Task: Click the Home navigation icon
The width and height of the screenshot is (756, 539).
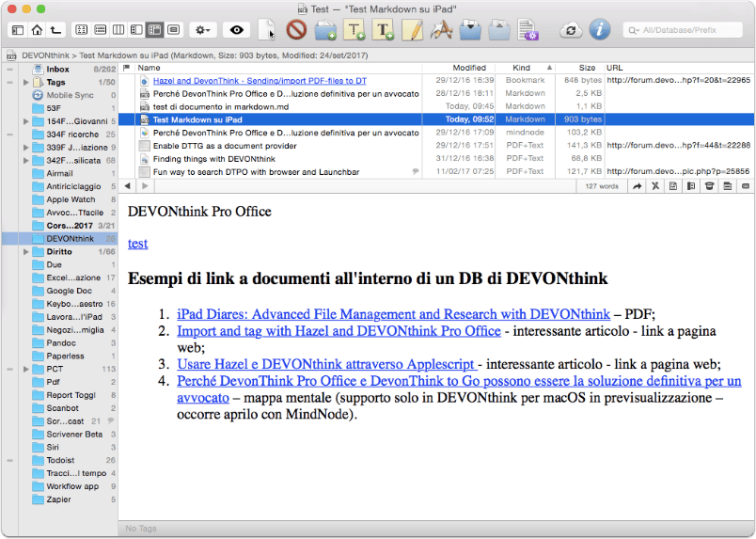Action: [x=37, y=30]
